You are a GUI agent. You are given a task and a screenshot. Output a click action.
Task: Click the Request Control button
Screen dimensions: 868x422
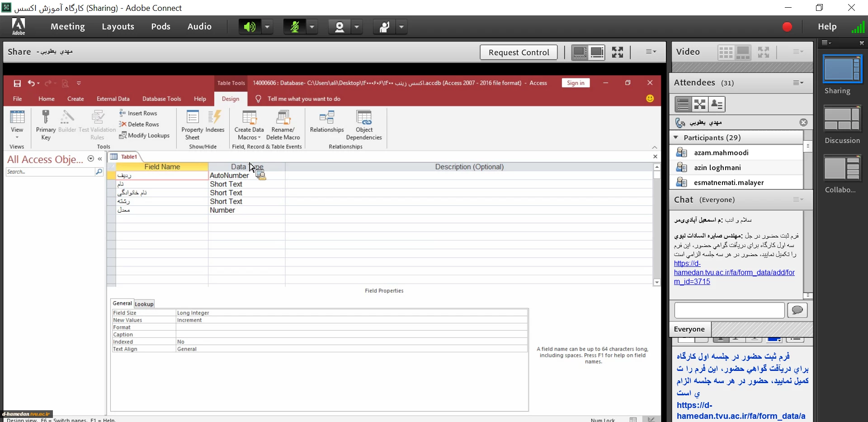click(x=519, y=52)
